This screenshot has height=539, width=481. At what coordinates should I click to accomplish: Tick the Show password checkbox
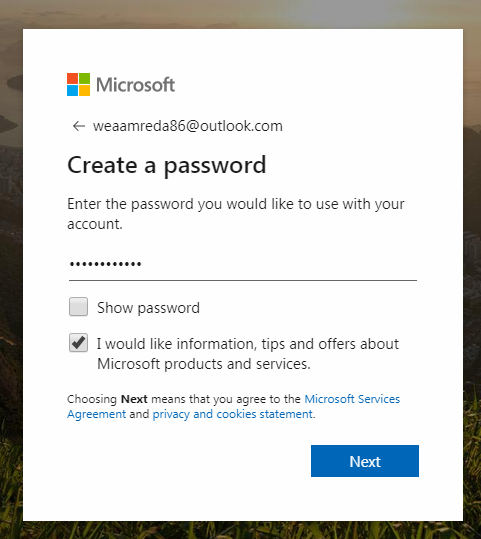point(78,307)
